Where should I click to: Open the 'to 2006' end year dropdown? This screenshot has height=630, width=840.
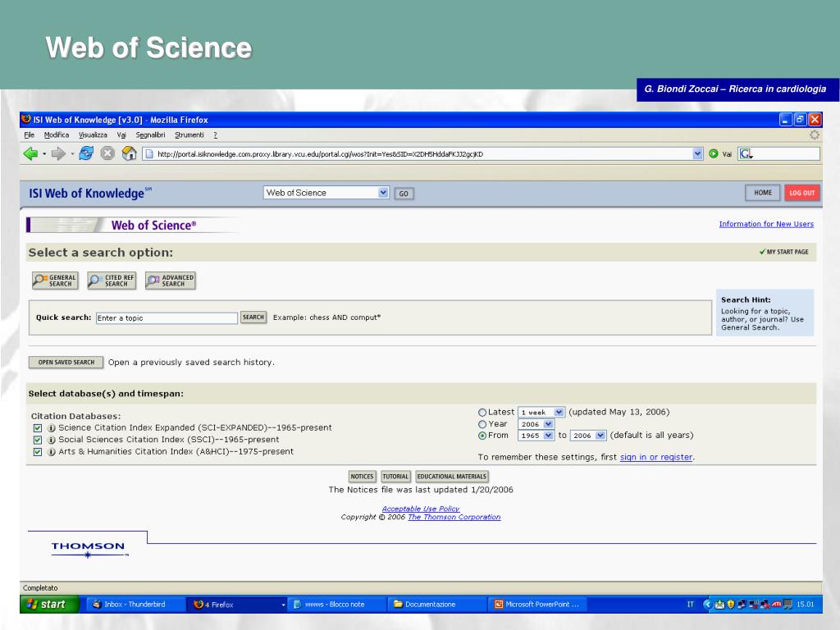tap(587, 436)
